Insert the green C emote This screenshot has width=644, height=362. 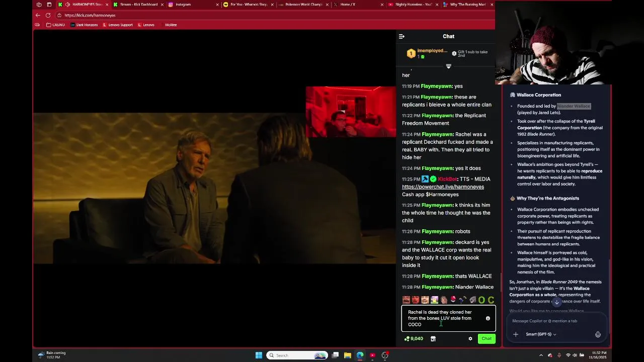491,300
